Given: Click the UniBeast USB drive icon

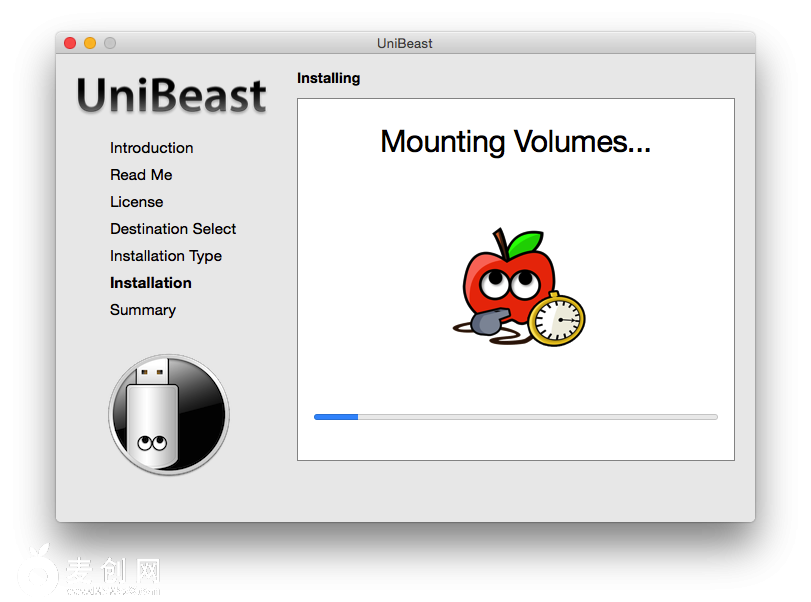Looking at the screenshot, I should (x=168, y=414).
